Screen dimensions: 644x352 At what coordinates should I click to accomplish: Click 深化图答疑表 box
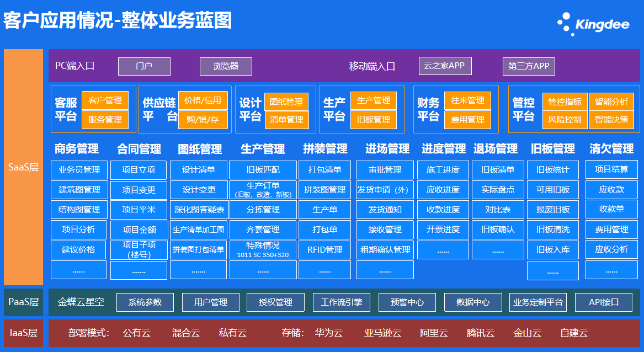click(199, 210)
